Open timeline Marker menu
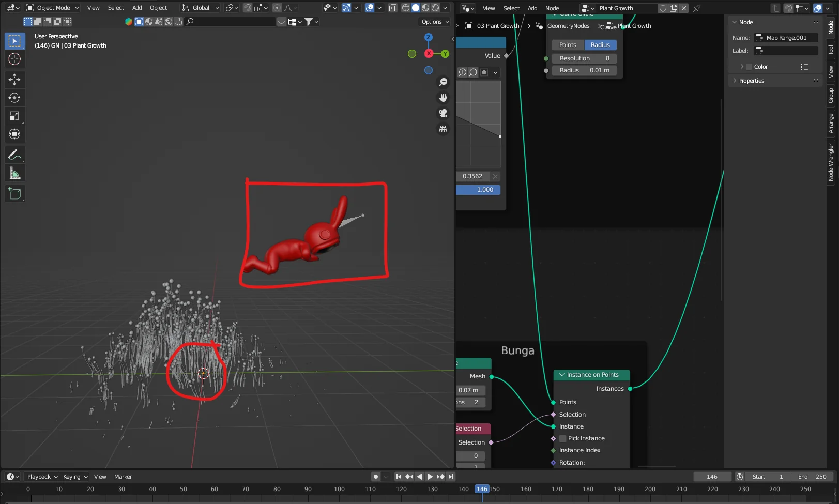Image resolution: width=839 pixels, height=504 pixels. tap(123, 477)
